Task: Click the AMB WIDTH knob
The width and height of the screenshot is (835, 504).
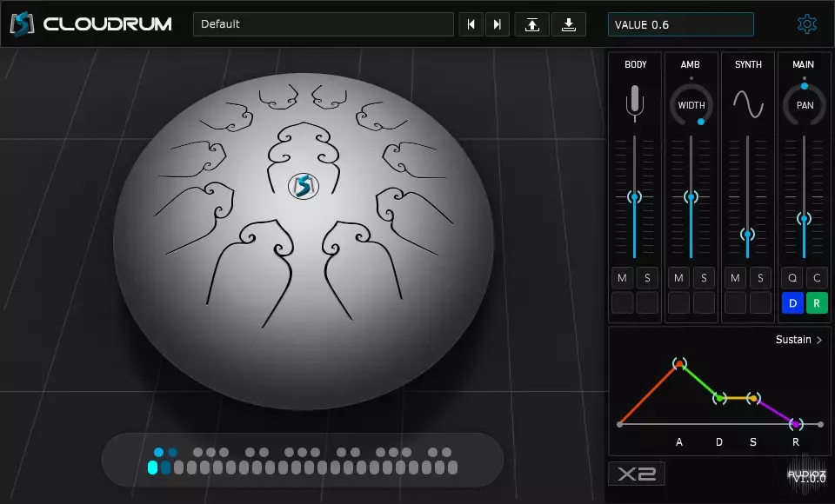Action: [x=691, y=105]
